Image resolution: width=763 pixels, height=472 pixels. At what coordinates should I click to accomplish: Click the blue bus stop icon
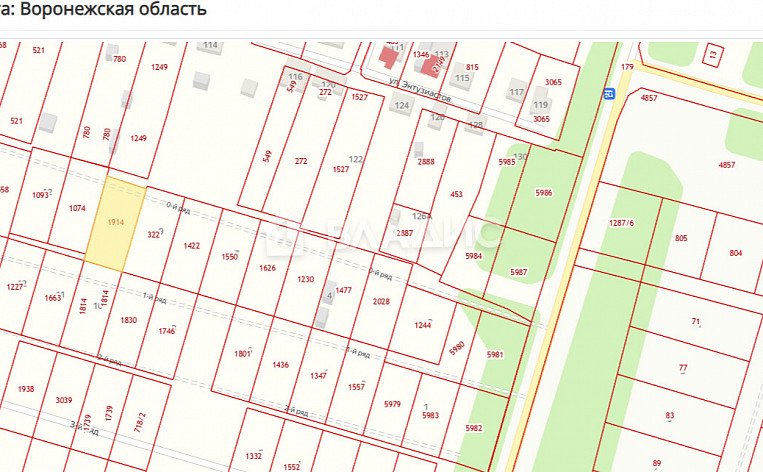609,93
